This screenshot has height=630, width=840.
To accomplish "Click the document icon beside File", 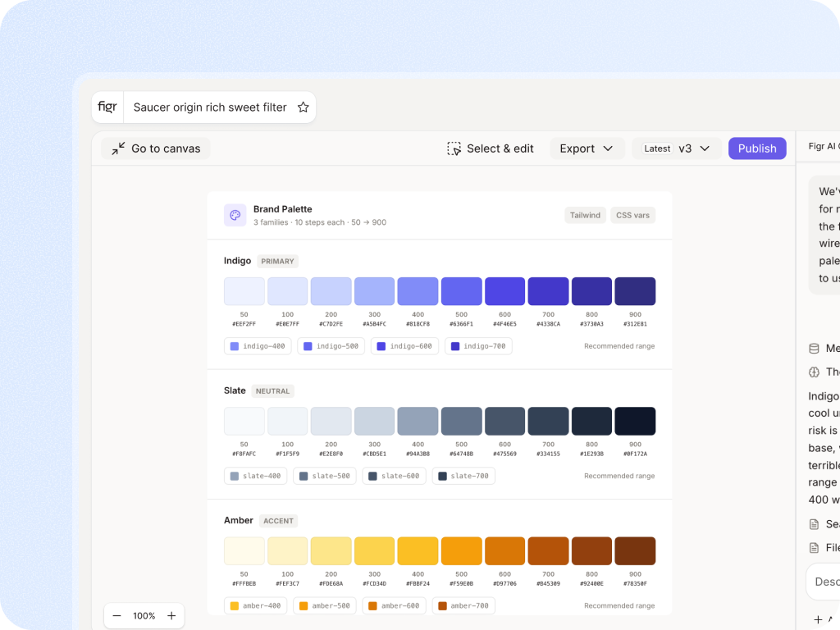I will 814,547.
